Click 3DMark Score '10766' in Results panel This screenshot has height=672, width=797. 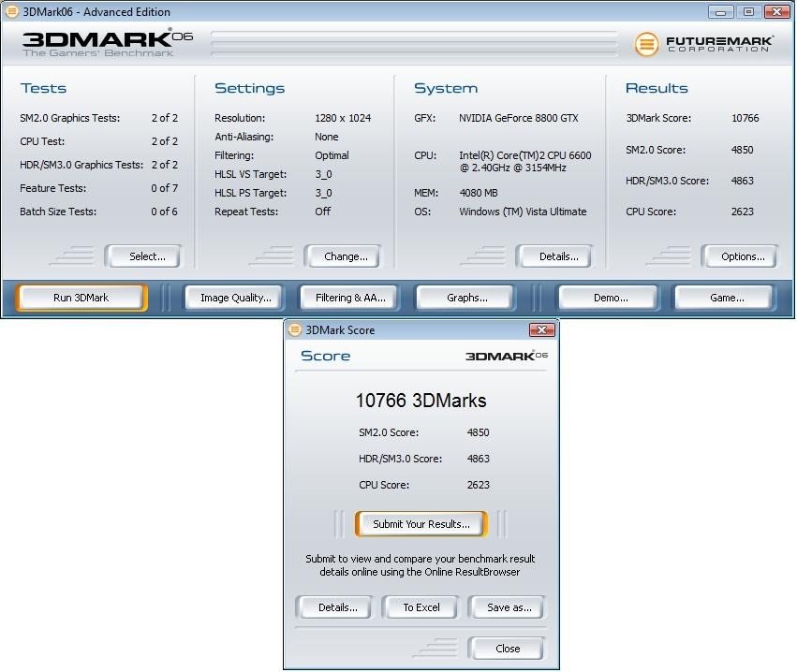pyautogui.click(x=745, y=118)
